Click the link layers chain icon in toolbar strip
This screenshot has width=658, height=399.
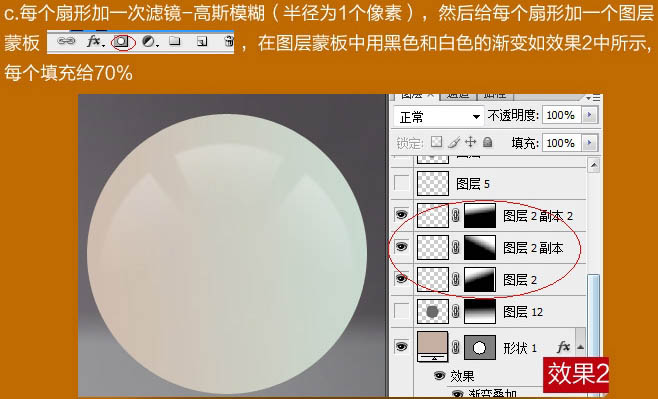(x=65, y=41)
